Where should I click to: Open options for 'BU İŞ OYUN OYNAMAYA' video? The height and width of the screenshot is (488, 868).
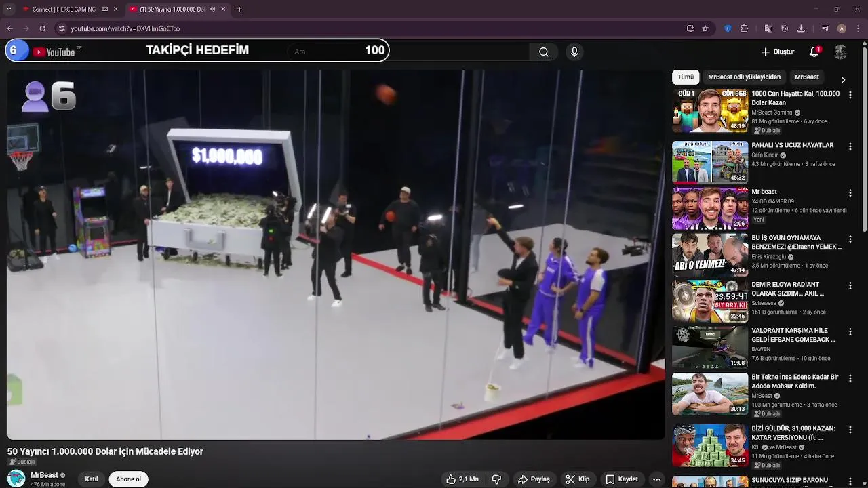[850, 239]
